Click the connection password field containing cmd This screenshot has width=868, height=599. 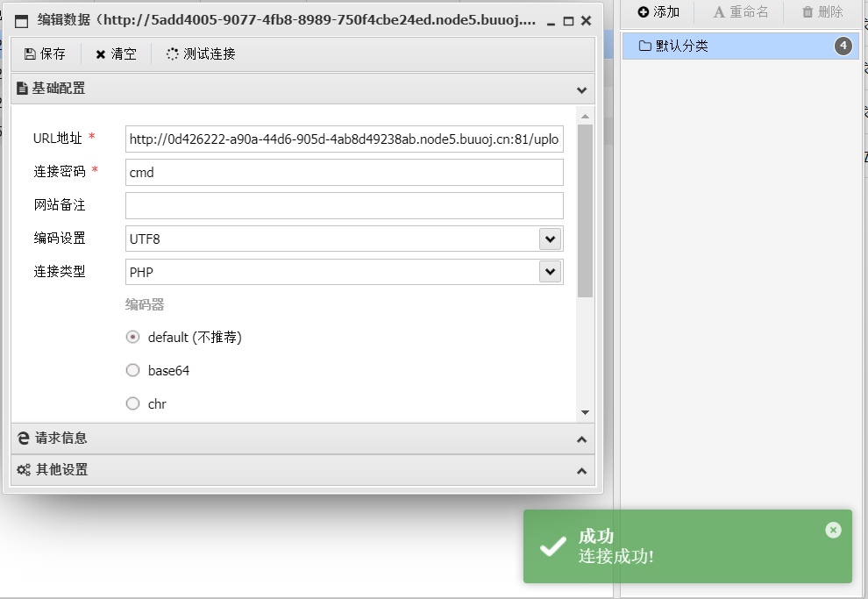click(344, 173)
